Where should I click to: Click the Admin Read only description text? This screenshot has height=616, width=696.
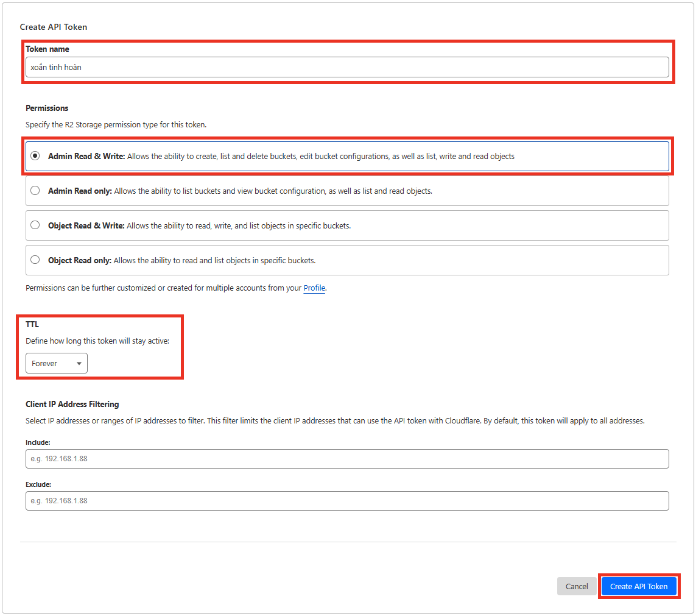tap(273, 191)
